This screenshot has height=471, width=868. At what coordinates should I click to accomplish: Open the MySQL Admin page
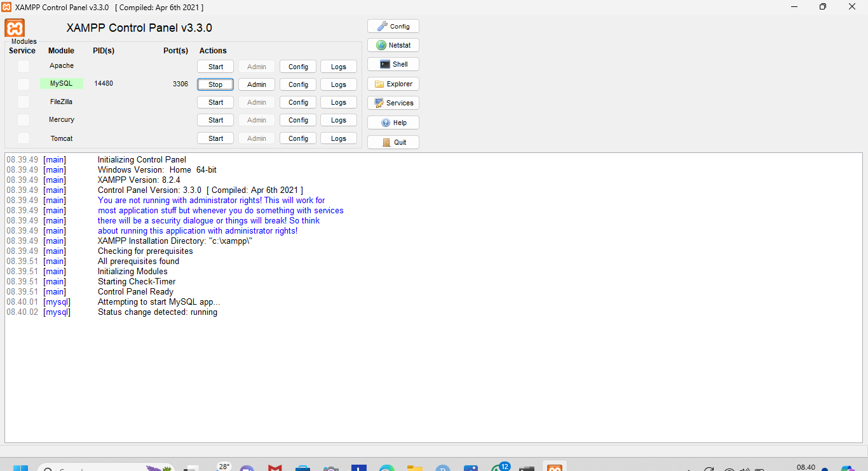[x=257, y=84]
